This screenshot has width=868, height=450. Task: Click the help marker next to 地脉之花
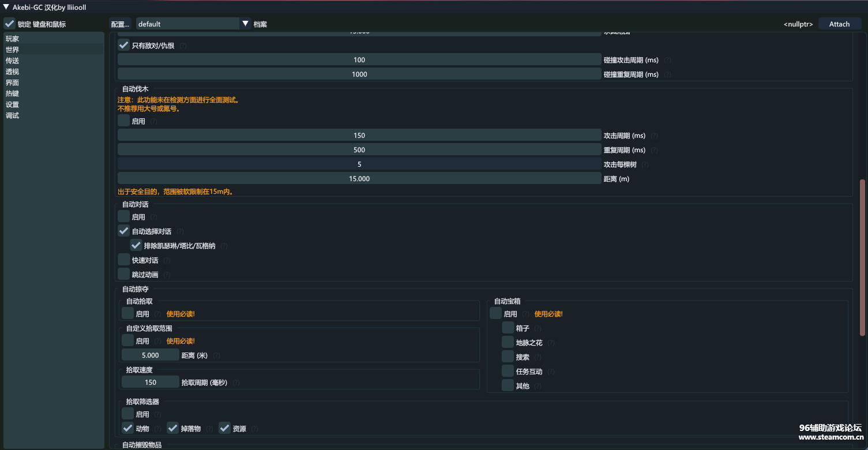pyautogui.click(x=551, y=343)
